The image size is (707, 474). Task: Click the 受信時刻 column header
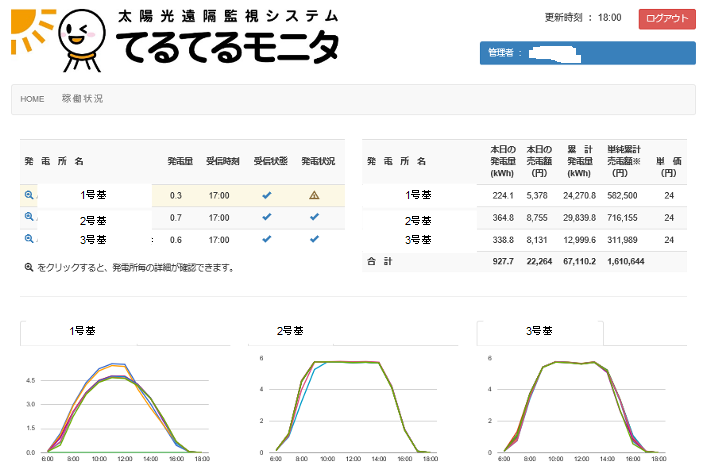(223, 161)
